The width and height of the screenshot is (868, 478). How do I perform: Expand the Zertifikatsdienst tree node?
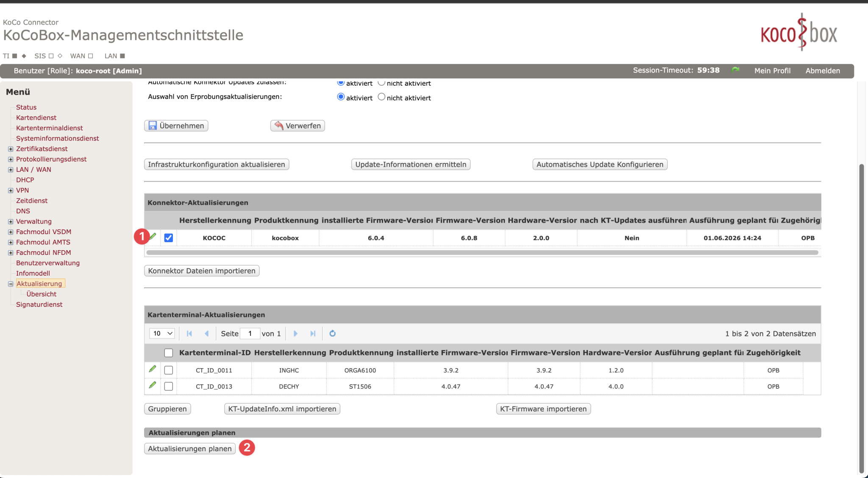click(11, 149)
